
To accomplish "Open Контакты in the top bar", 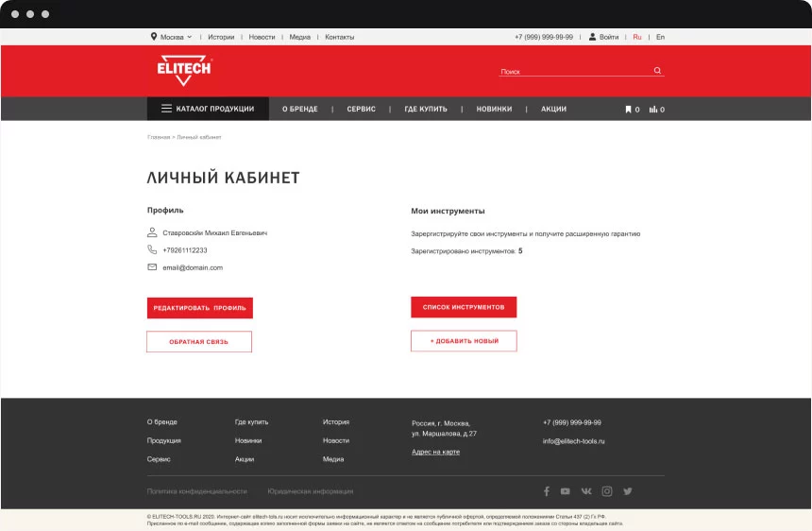I will 340,37.
